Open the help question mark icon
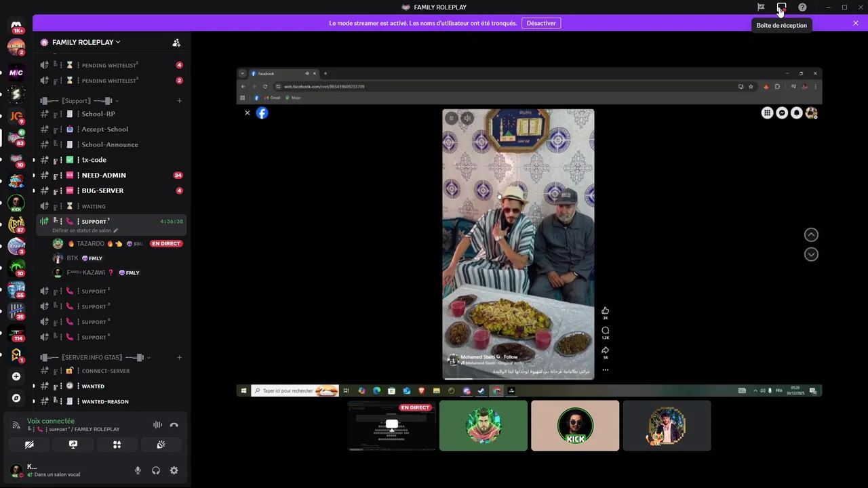This screenshot has height=488, width=868. [802, 7]
